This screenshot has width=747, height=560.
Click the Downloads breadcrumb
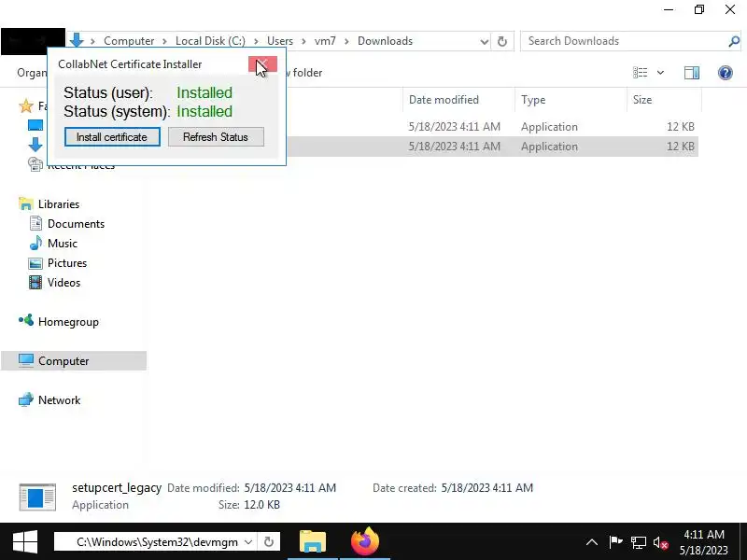point(385,41)
